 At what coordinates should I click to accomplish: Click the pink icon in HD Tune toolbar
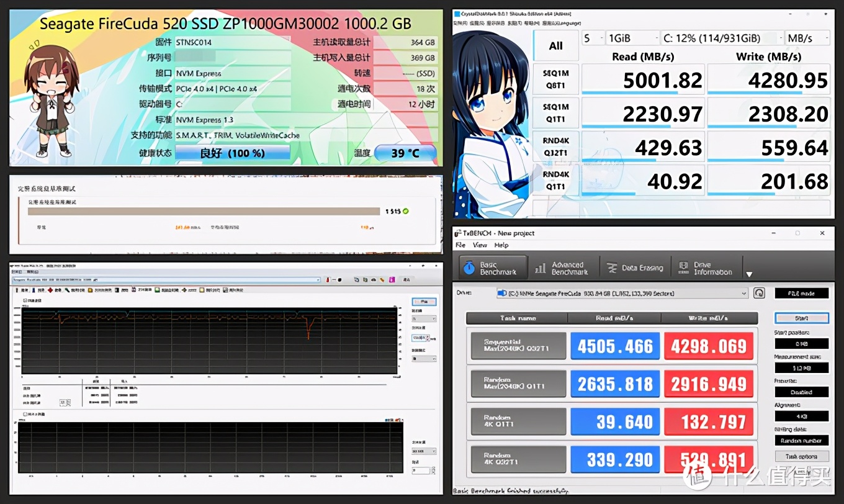tap(392, 281)
